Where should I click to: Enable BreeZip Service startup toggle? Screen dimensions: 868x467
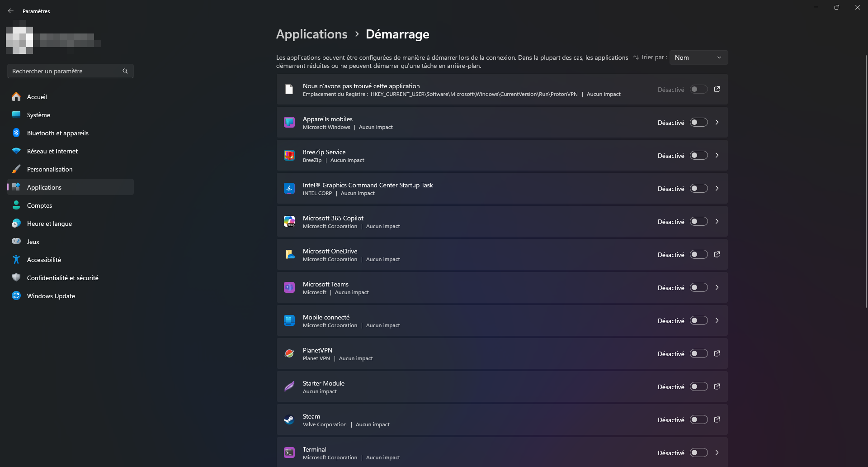tap(698, 155)
